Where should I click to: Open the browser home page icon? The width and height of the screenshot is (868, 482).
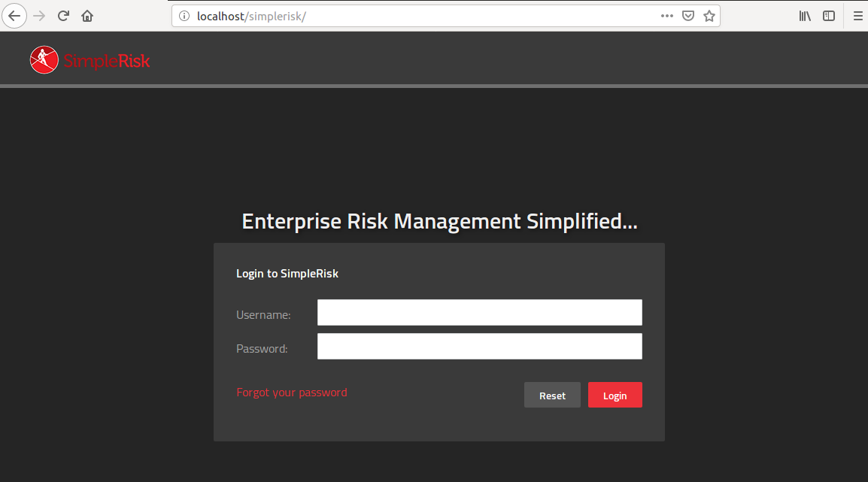coord(87,16)
